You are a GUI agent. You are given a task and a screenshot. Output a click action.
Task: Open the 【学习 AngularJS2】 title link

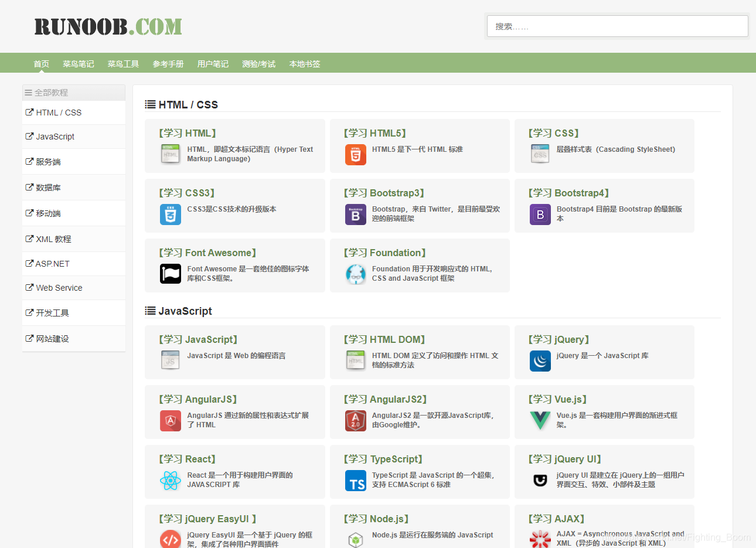click(x=386, y=399)
